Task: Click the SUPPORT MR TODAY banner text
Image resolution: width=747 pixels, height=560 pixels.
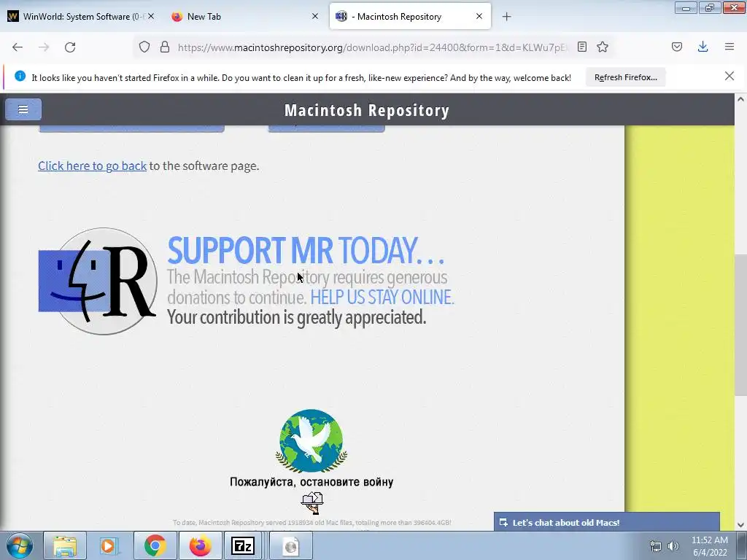Action: (306, 251)
